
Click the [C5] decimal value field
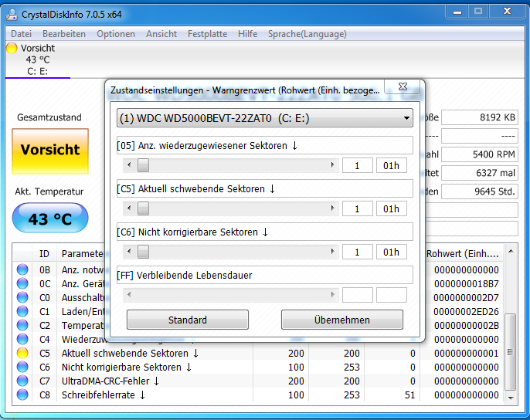357,208
